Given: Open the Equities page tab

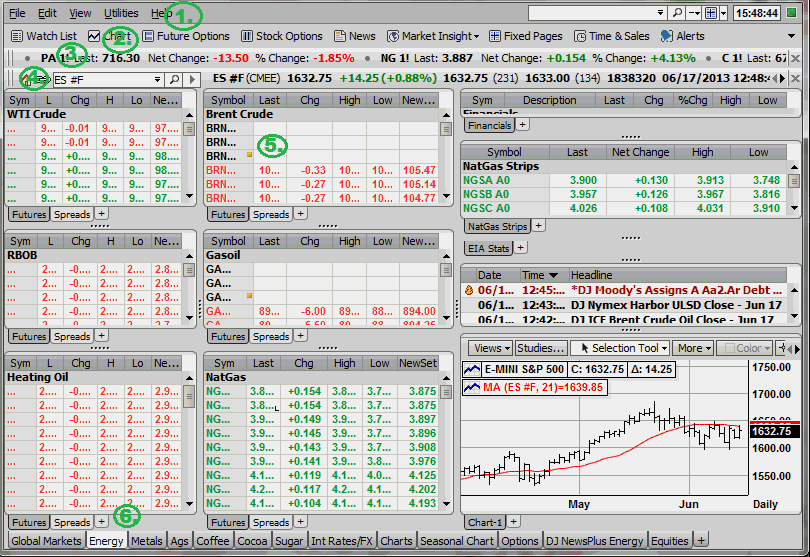Looking at the screenshot, I should (x=669, y=541).
